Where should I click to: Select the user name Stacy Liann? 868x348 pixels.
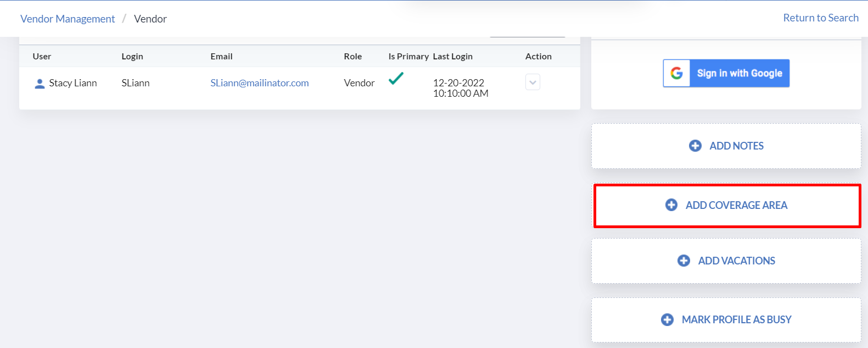(73, 83)
